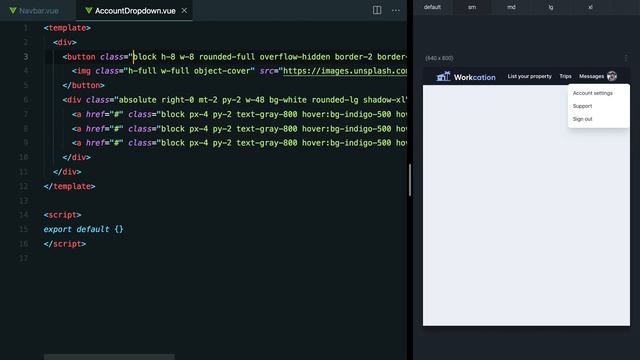Click line number 15 in gutter
The height and width of the screenshot is (360, 640).
click(x=24, y=229)
